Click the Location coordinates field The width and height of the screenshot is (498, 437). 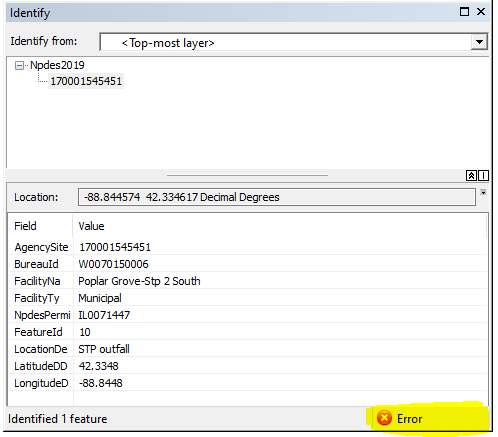tap(277, 197)
